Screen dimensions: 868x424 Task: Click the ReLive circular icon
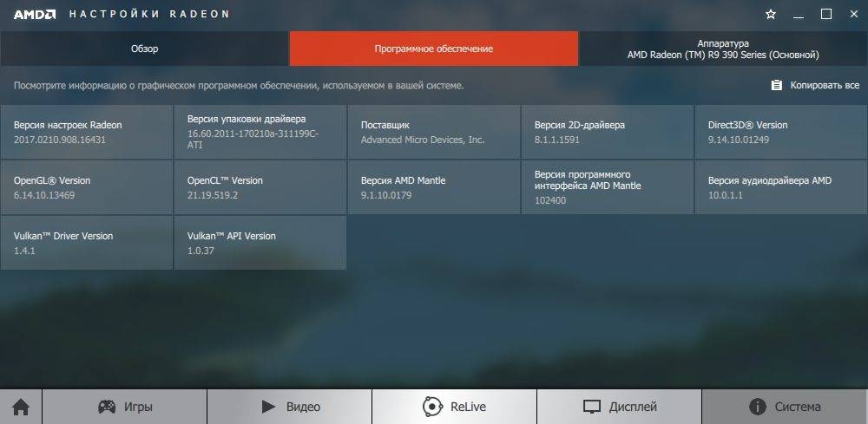432,407
